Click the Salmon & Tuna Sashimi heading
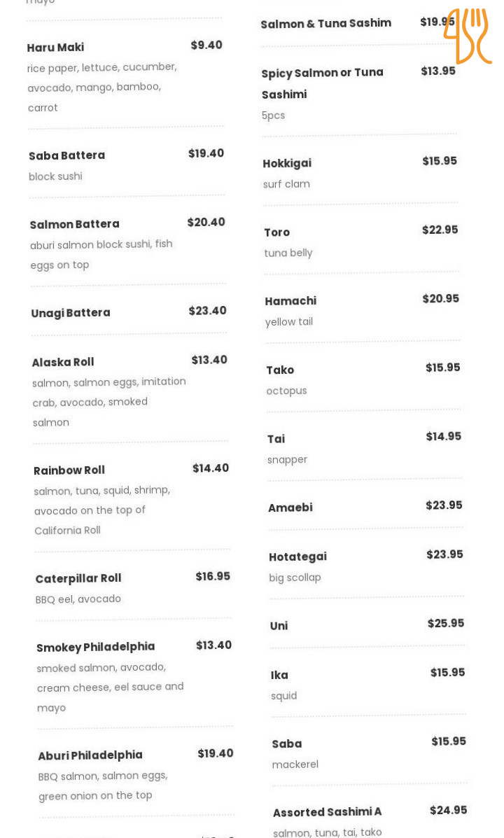Image resolution: width=504 pixels, height=838 pixels. (x=325, y=24)
